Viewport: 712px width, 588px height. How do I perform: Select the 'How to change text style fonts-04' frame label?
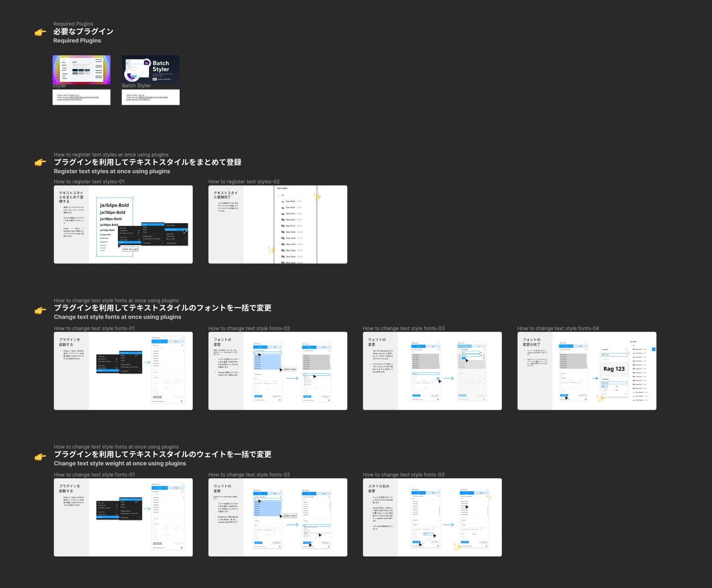(x=558, y=328)
